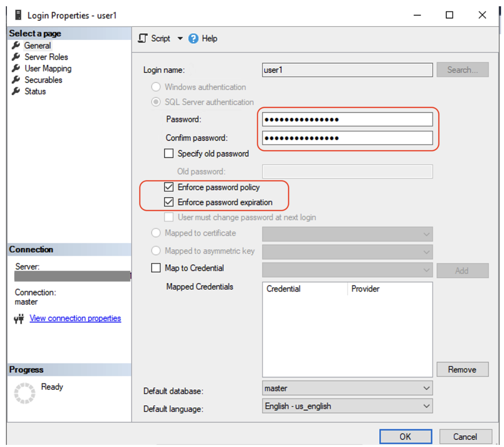Open the Status page
The width and height of the screenshot is (504, 447).
click(35, 91)
